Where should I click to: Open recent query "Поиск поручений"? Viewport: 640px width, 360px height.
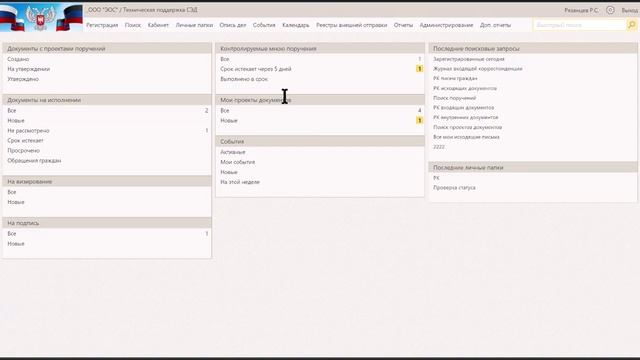(454, 98)
